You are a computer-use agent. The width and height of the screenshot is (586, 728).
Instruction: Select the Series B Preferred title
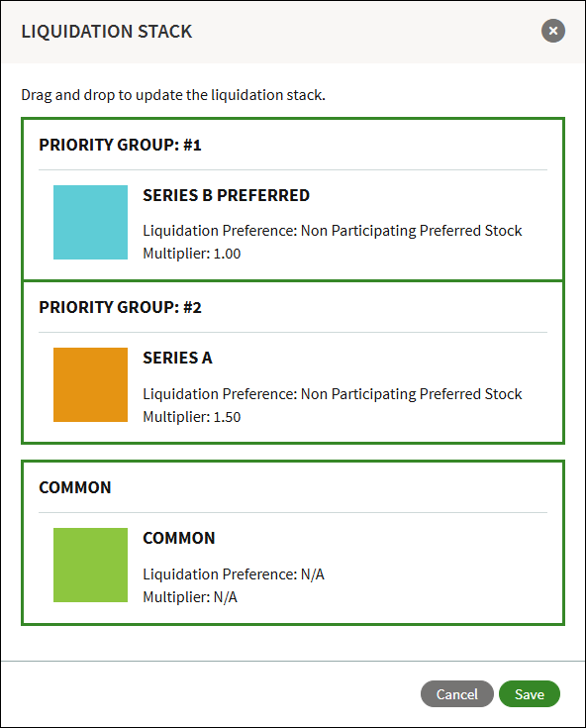coord(226,195)
